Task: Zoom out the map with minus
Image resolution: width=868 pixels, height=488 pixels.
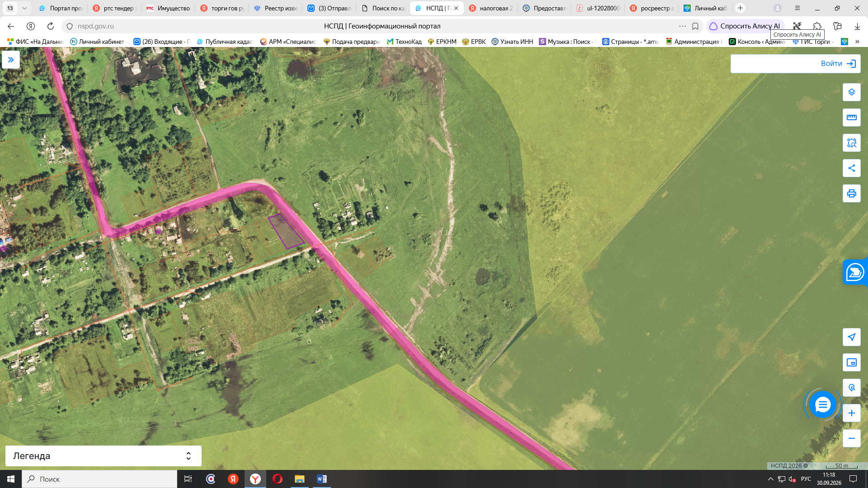Action: coord(852,438)
